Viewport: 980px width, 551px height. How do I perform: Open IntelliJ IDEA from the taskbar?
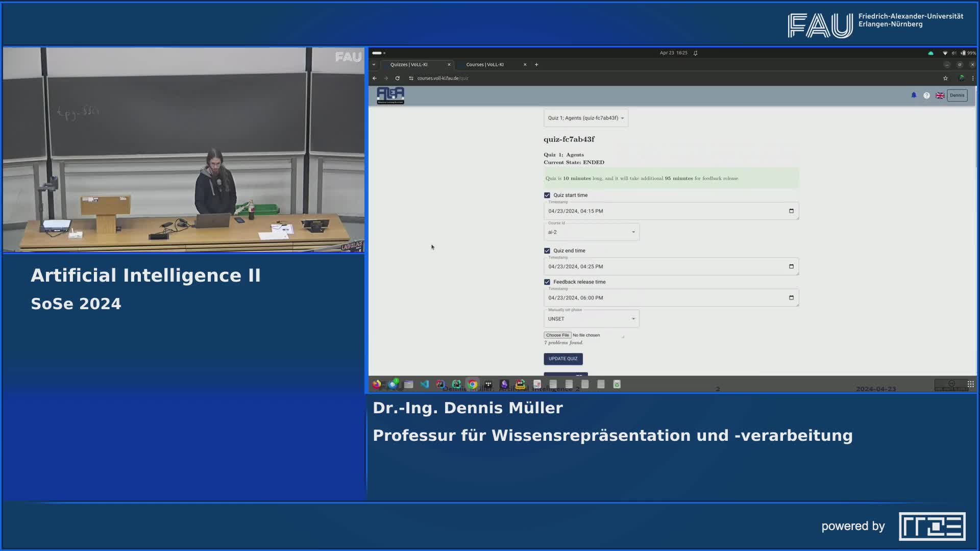coord(439,384)
